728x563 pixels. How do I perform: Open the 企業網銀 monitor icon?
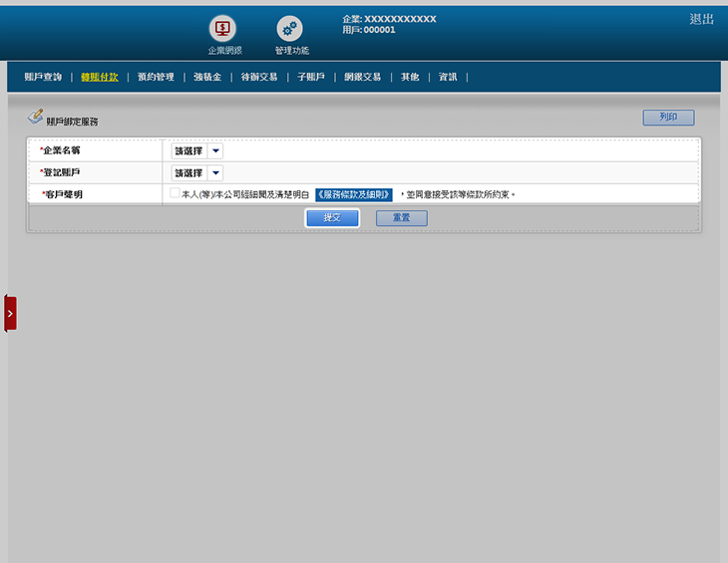click(x=223, y=29)
